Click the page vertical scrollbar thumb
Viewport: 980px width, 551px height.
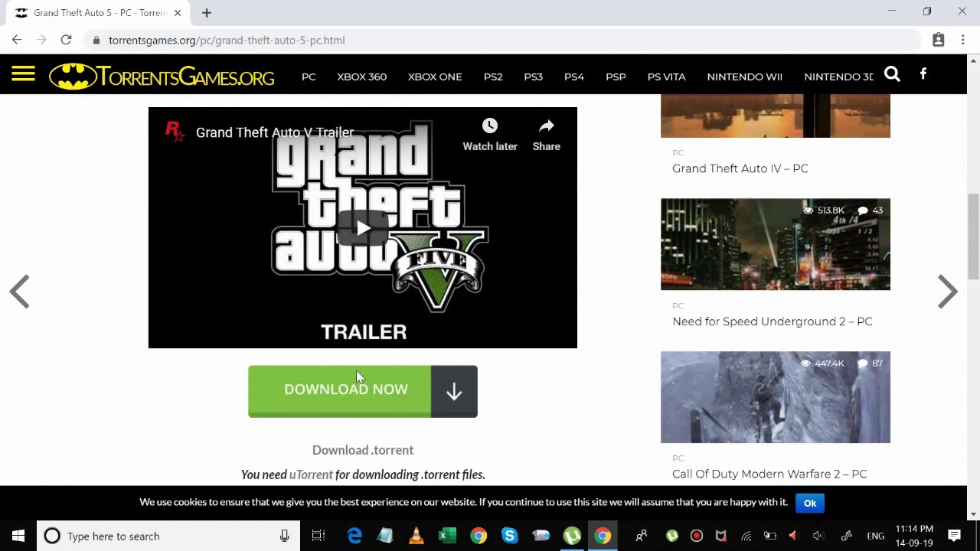click(x=974, y=236)
